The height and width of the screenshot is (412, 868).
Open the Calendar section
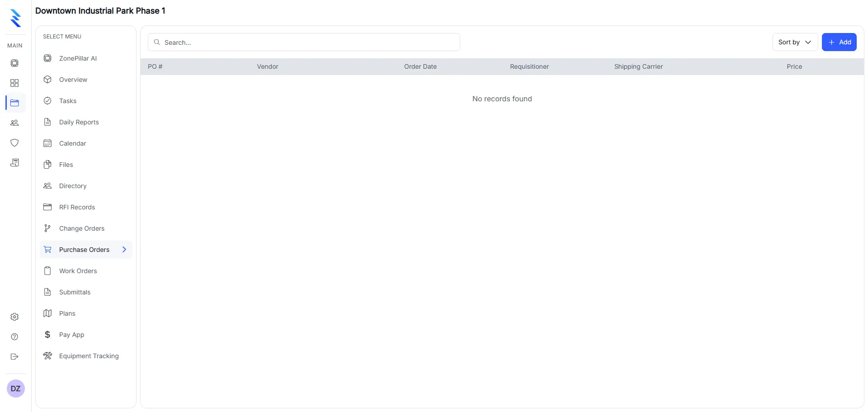[72, 143]
